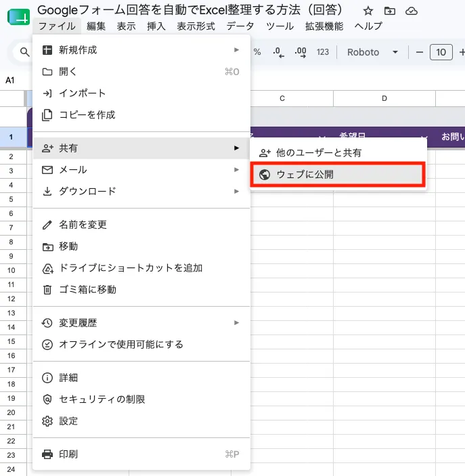Click the search magnifier in the toolbar
The image size is (465, 476).
point(24,52)
